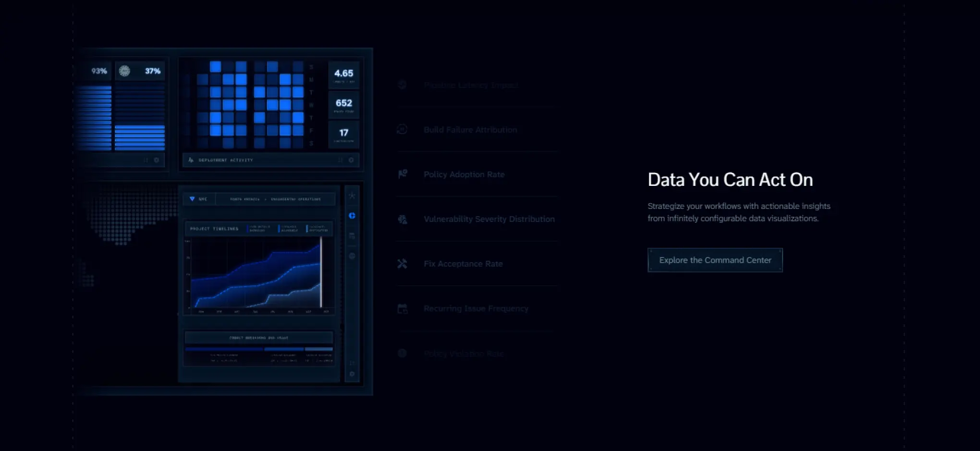This screenshot has height=451, width=980.
Task: Click the waveform icon beside Deployment Activity
Action: [191, 160]
